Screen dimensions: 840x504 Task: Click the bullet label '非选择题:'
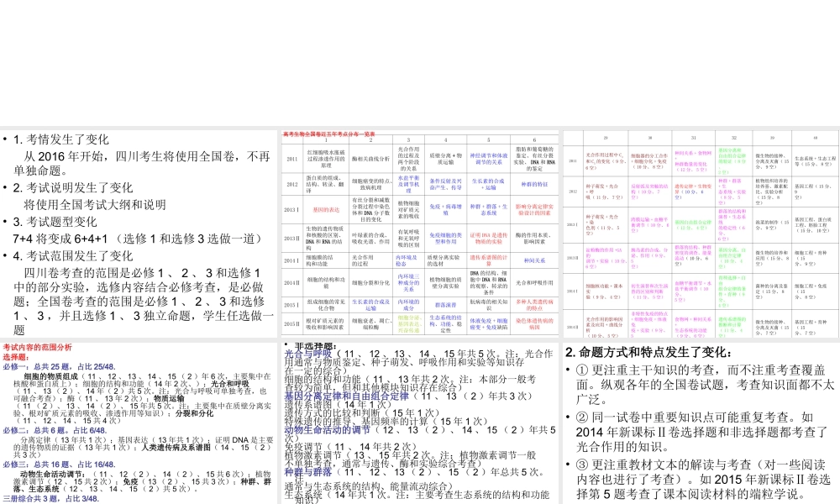[315, 346]
